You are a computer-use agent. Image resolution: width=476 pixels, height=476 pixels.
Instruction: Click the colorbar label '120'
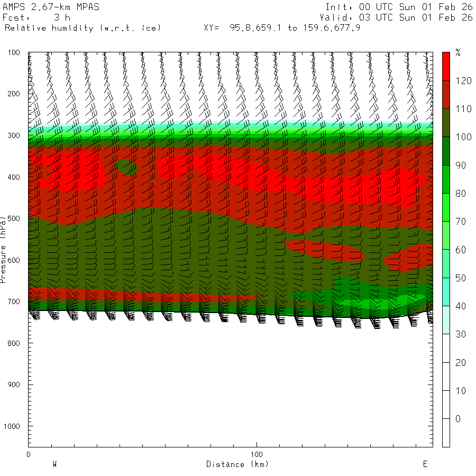[463, 81]
